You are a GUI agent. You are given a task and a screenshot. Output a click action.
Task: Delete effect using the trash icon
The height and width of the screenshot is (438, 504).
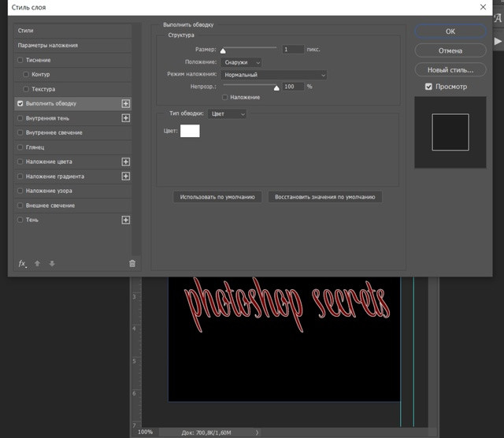(x=132, y=264)
